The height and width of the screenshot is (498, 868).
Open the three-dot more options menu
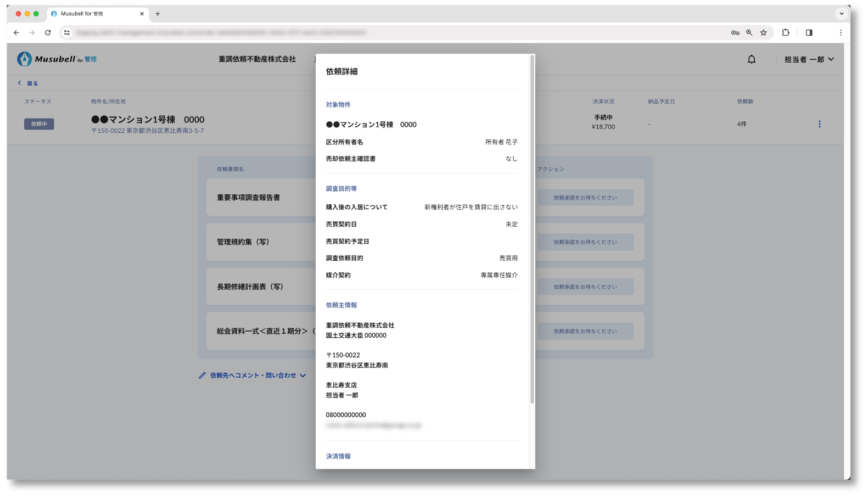coord(819,124)
